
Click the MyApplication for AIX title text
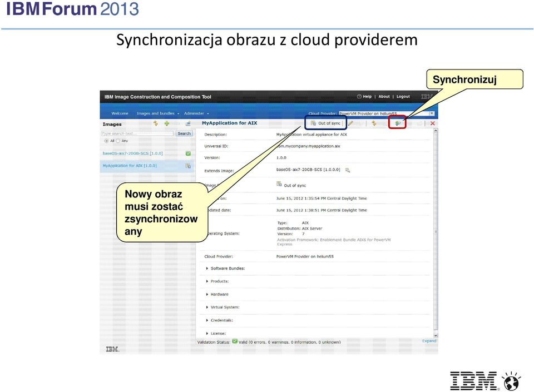pyautogui.click(x=230, y=123)
